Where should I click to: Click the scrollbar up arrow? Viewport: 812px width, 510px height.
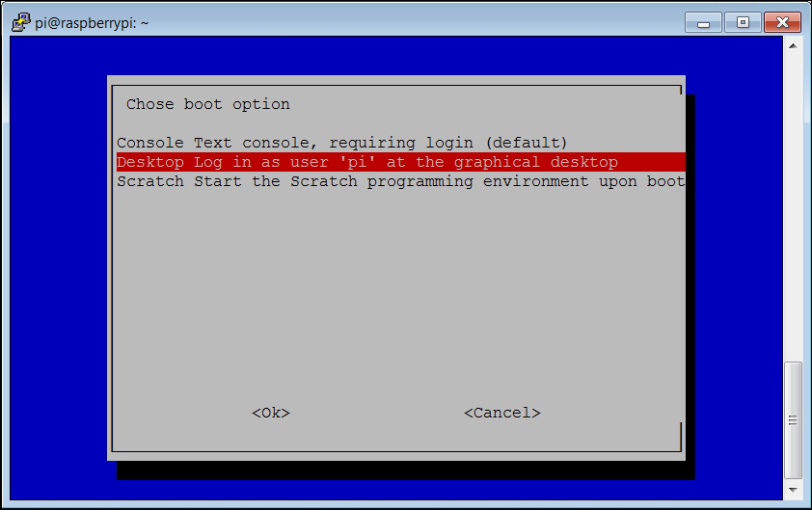[x=793, y=46]
